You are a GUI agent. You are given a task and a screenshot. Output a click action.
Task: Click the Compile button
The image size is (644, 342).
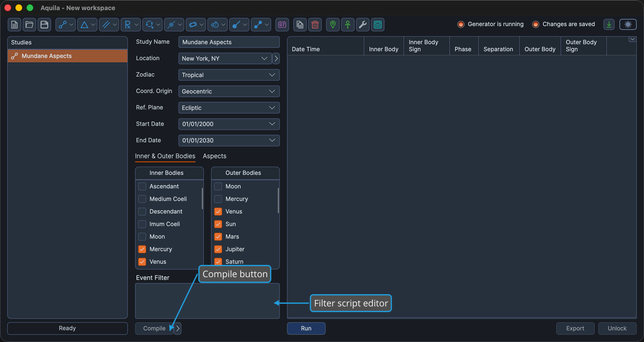coord(154,328)
